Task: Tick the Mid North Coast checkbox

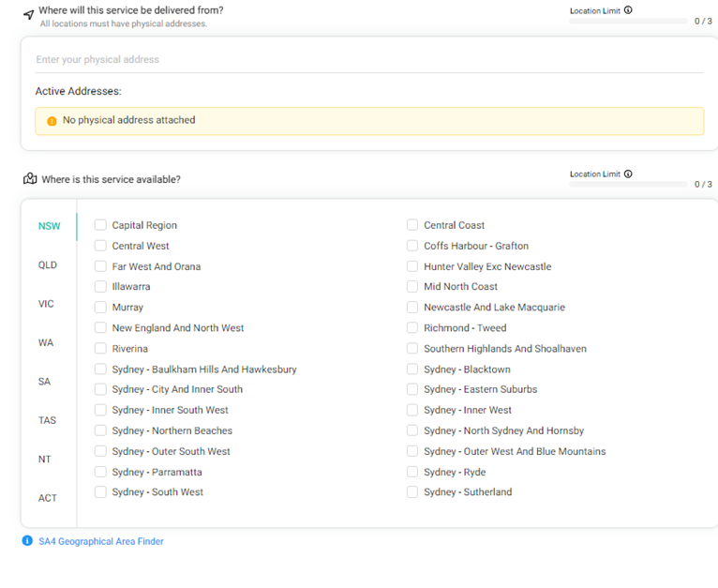Action: click(412, 286)
